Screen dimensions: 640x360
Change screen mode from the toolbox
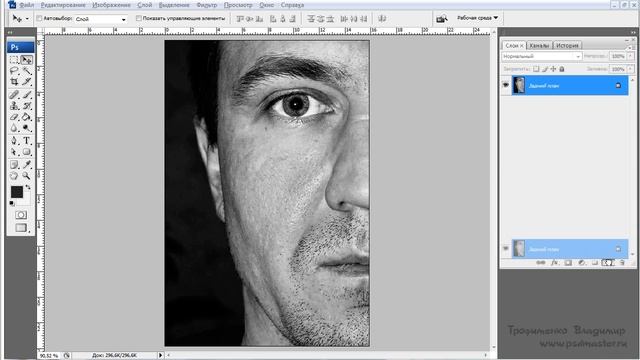tap(21, 228)
